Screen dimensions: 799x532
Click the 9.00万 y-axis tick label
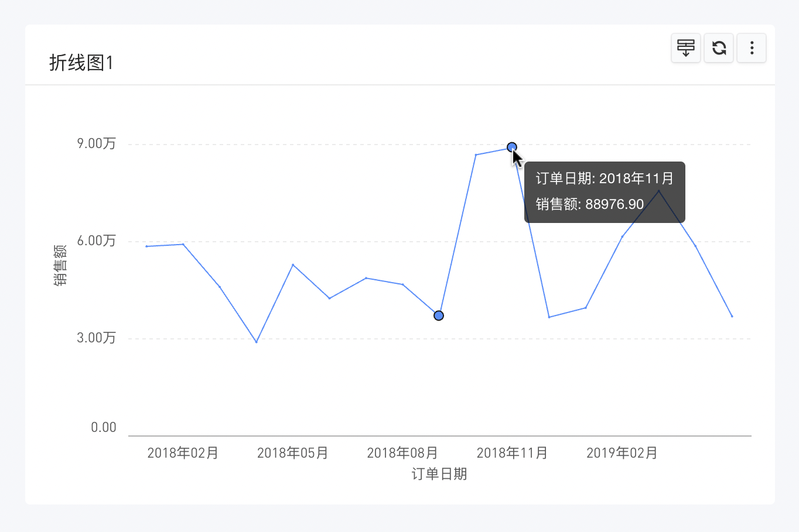[x=97, y=144]
